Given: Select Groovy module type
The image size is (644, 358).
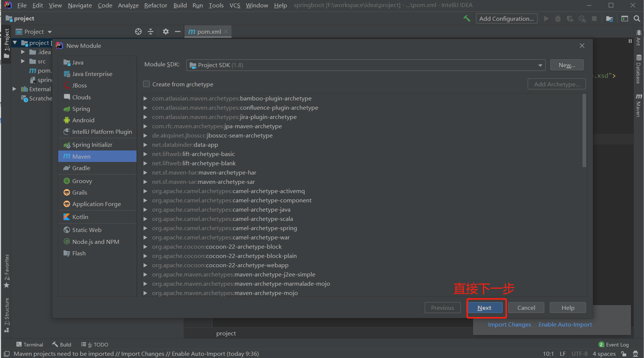Looking at the screenshot, I should pyautogui.click(x=97, y=181).
